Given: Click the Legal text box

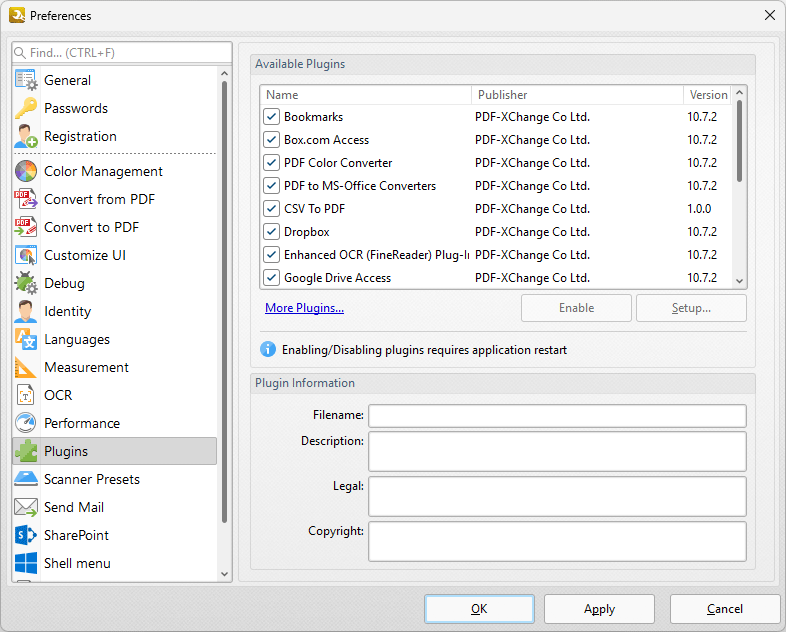Looking at the screenshot, I should (557, 497).
